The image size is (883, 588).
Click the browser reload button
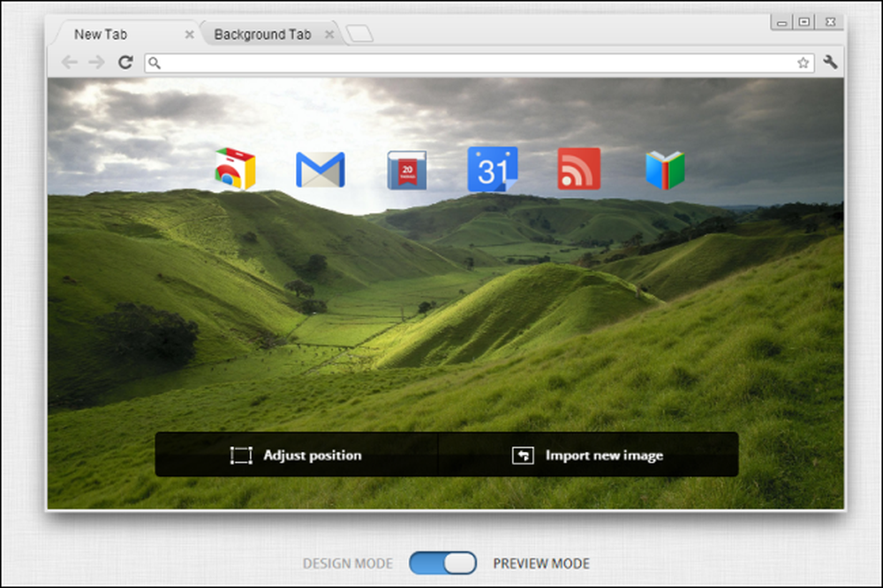pos(125,62)
